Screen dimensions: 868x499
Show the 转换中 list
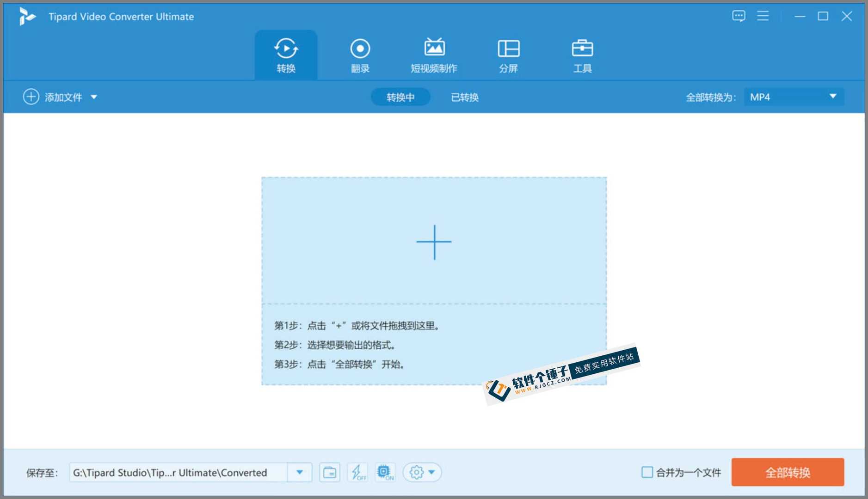click(x=400, y=97)
